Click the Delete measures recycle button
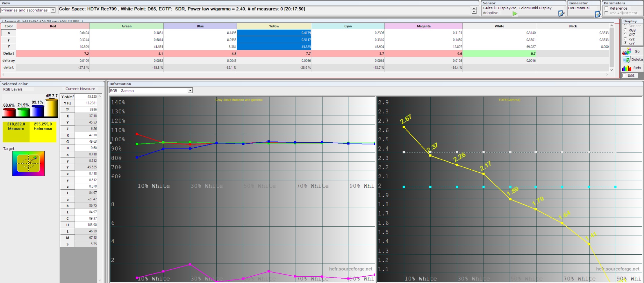This screenshot has height=283, width=644. coord(632,60)
